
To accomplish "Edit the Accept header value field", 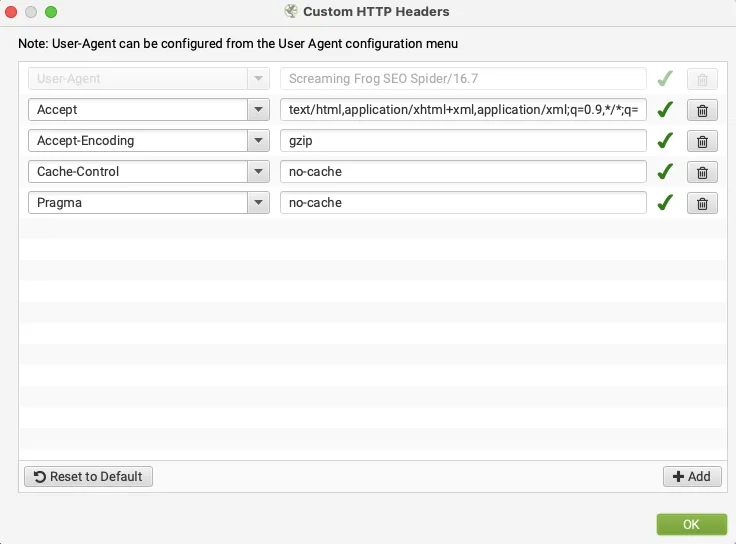I will click(x=463, y=109).
